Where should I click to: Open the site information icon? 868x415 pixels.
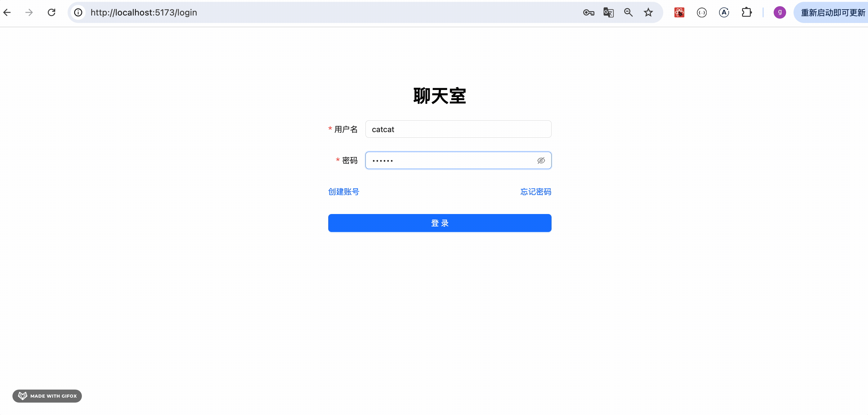pyautogui.click(x=78, y=12)
